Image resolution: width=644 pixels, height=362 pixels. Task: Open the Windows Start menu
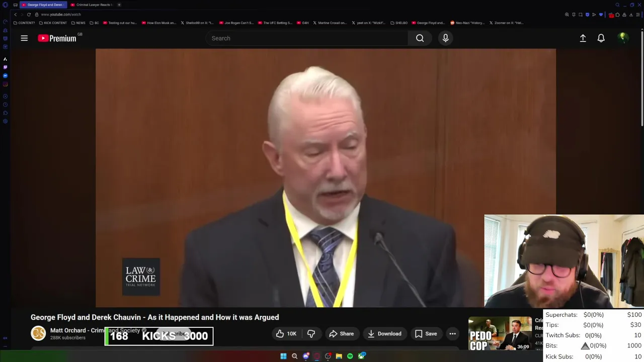283,356
